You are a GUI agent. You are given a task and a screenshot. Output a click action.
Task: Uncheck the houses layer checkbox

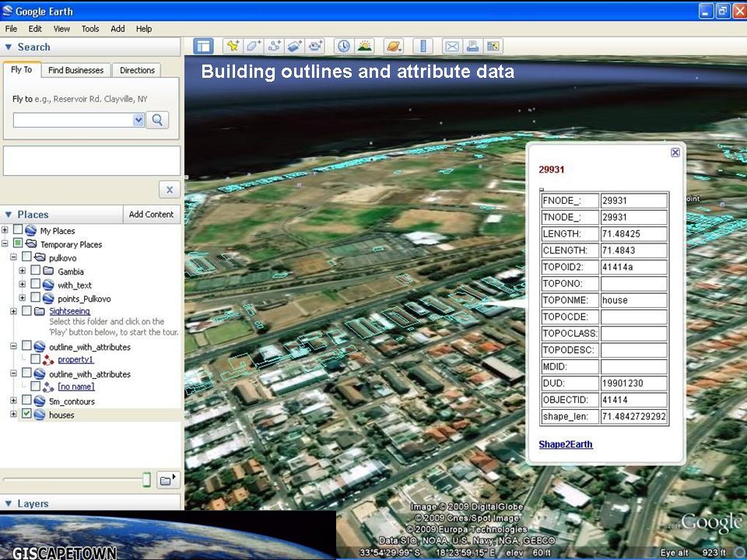[26, 414]
